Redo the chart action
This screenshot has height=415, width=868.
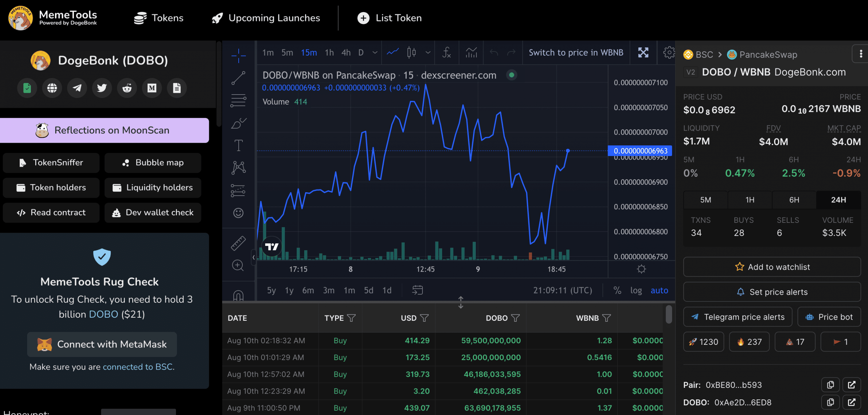(x=511, y=53)
